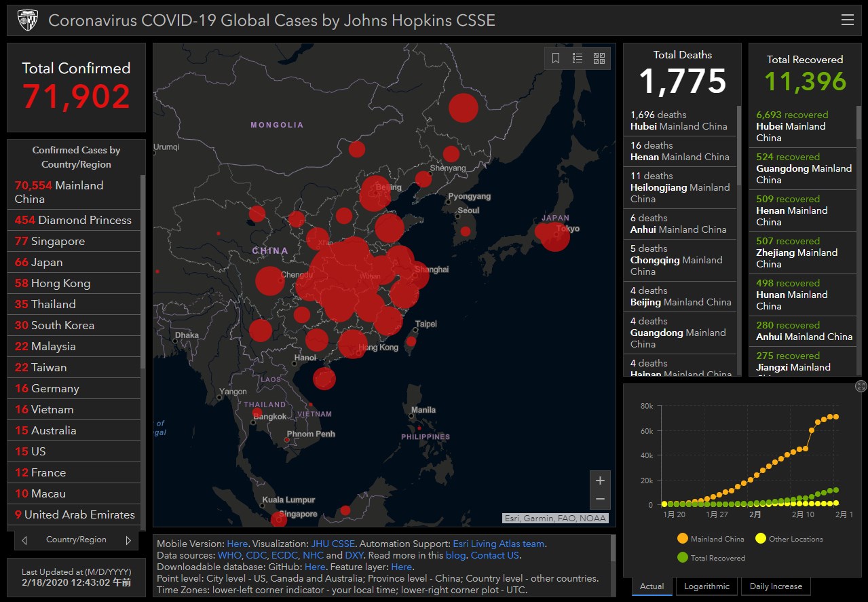Select the Taiwan row
Image resolution: width=868 pixels, height=602 pixels.
pos(74,367)
